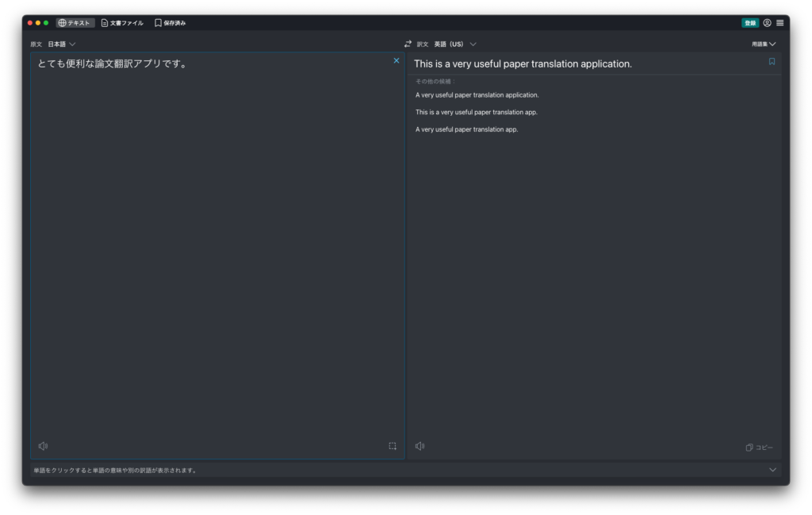Open the 保存済み saved tab

170,23
